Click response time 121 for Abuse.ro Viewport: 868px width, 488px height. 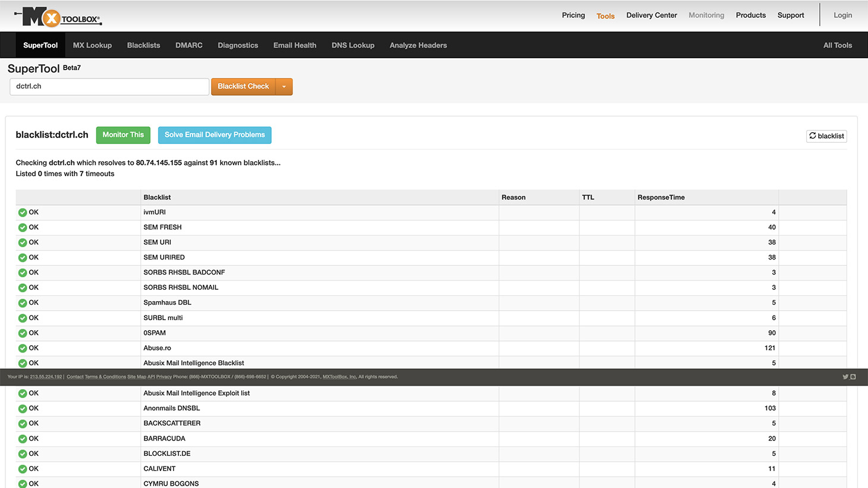coord(770,348)
